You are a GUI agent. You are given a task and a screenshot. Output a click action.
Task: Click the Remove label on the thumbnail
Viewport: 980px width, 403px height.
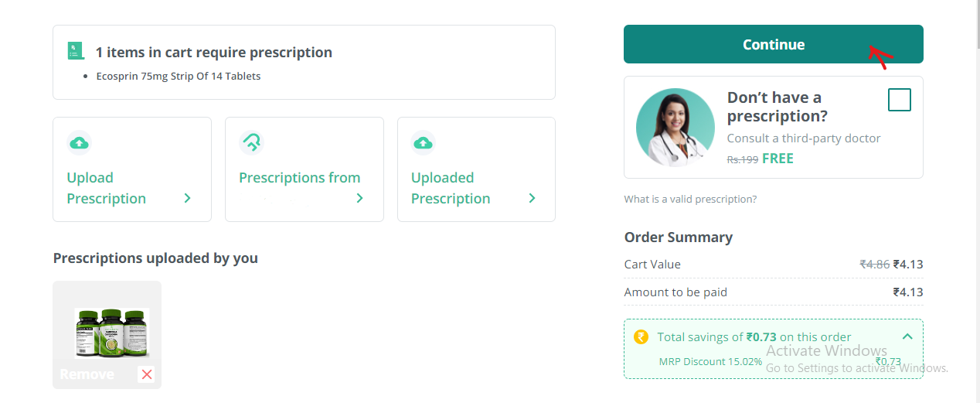point(87,374)
